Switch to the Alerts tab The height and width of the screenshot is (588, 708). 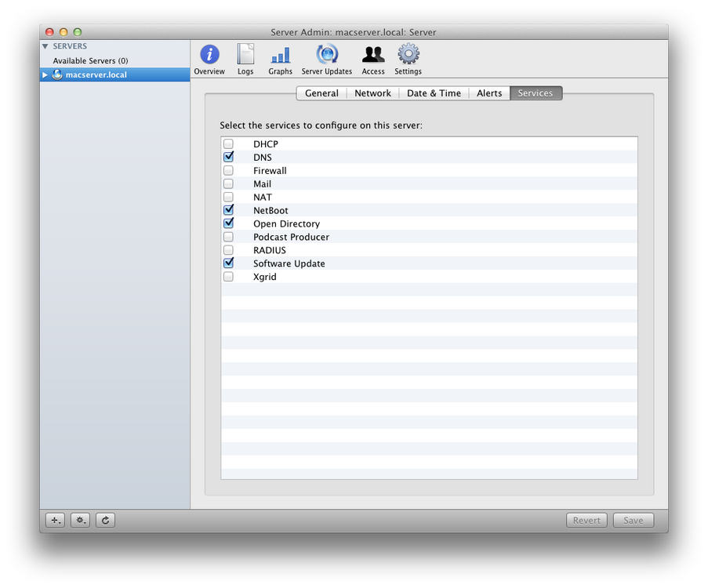(489, 93)
